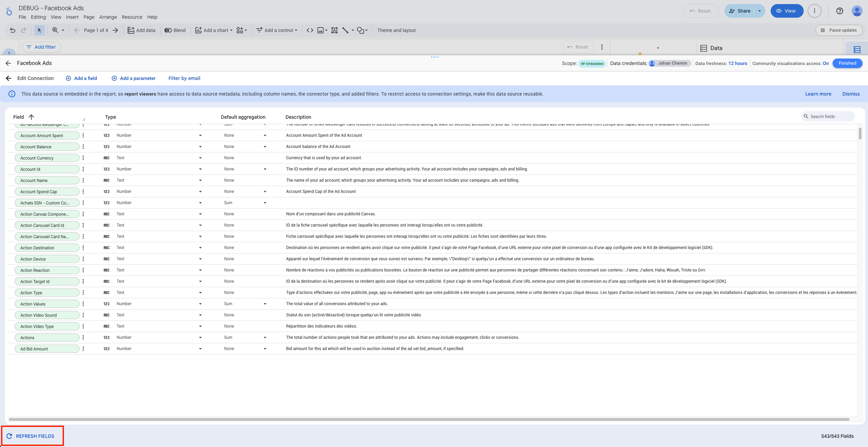Select the selection mode cursor tool
The width and height of the screenshot is (868, 447).
coord(39,30)
